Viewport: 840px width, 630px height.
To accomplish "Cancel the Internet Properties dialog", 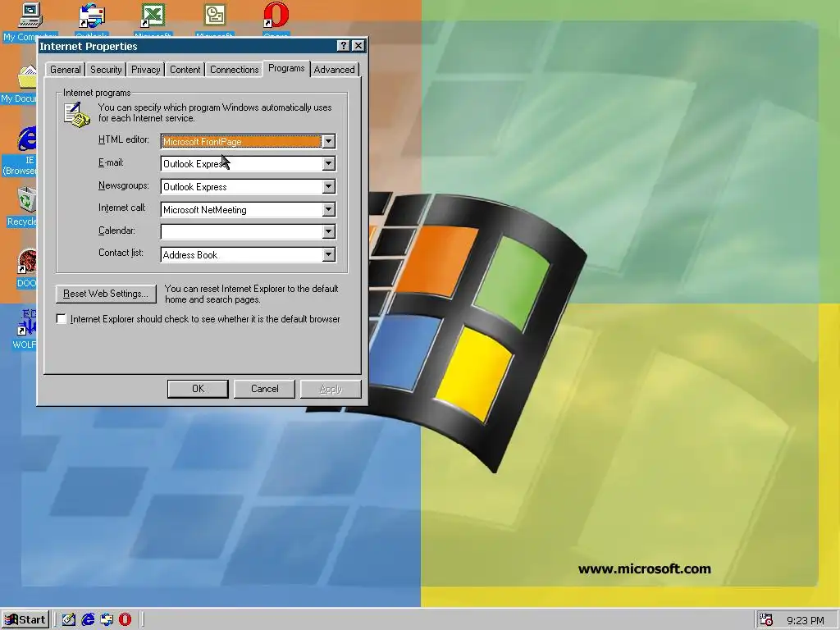I will (265, 389).
